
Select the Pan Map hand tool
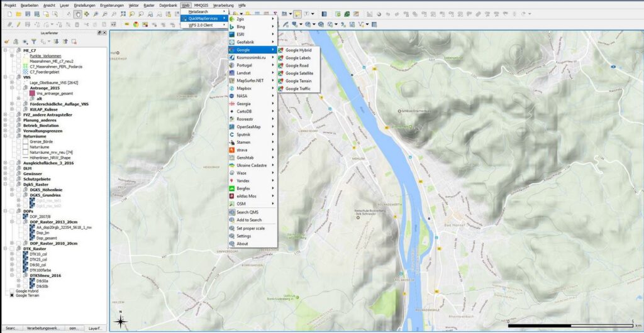click(78, 14)
